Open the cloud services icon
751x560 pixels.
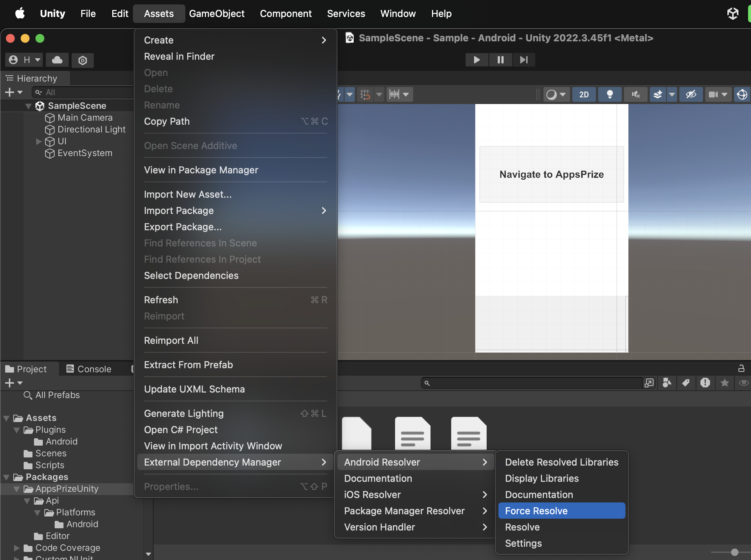57,60
